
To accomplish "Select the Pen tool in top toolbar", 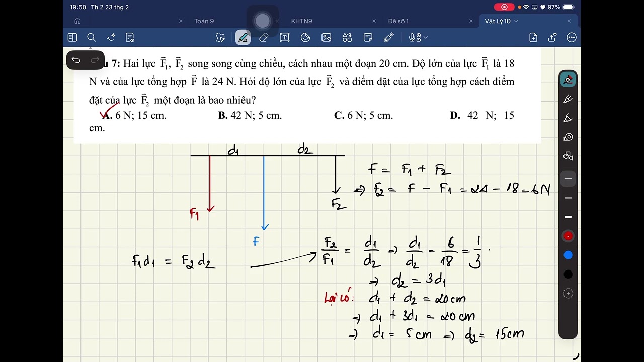I will coord(243,37).
